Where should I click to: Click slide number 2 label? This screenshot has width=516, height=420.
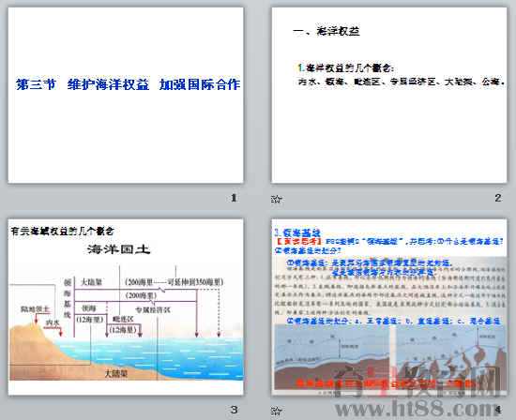point(497,198)
